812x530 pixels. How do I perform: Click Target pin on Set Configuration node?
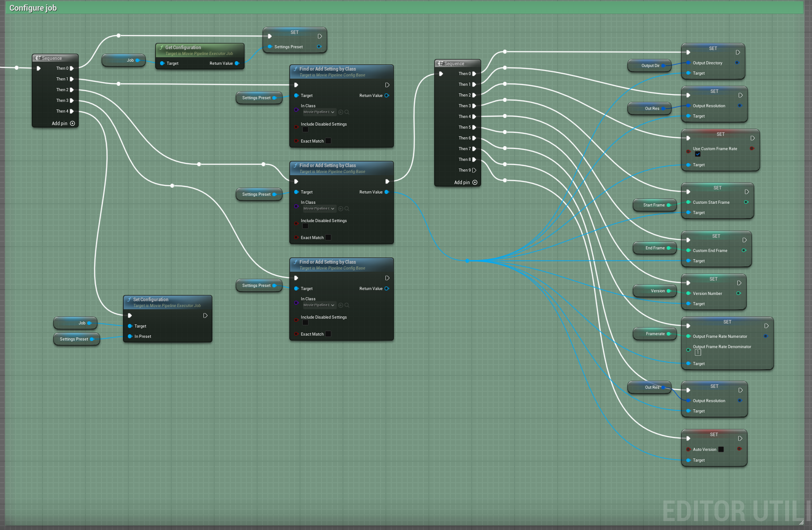(x=130, y=326)
